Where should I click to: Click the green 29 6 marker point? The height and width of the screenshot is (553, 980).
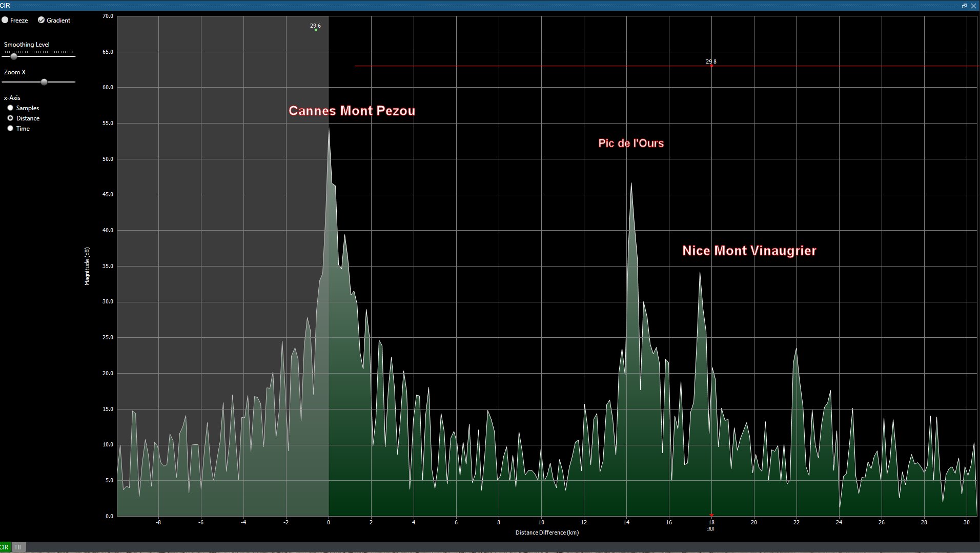tap(316, 30)
